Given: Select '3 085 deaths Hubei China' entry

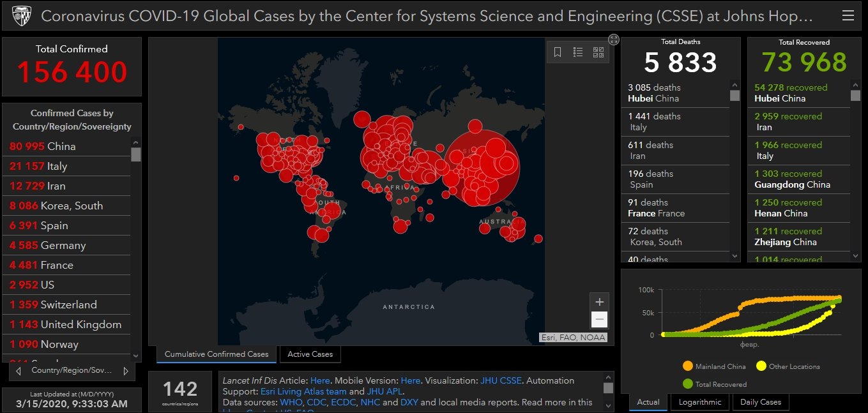Looking at the screenshot, I should pyautogui.click(x=676, y=93).
